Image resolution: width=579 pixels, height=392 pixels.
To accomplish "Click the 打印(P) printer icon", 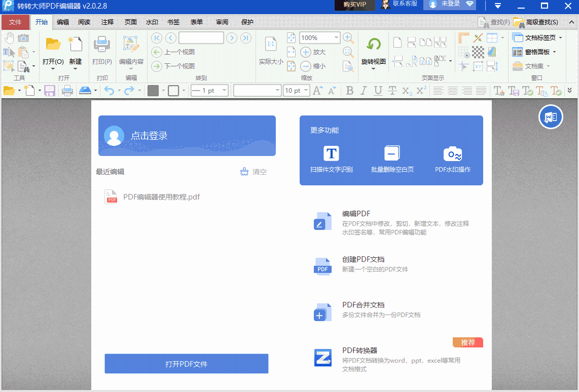I will point(102,45).
